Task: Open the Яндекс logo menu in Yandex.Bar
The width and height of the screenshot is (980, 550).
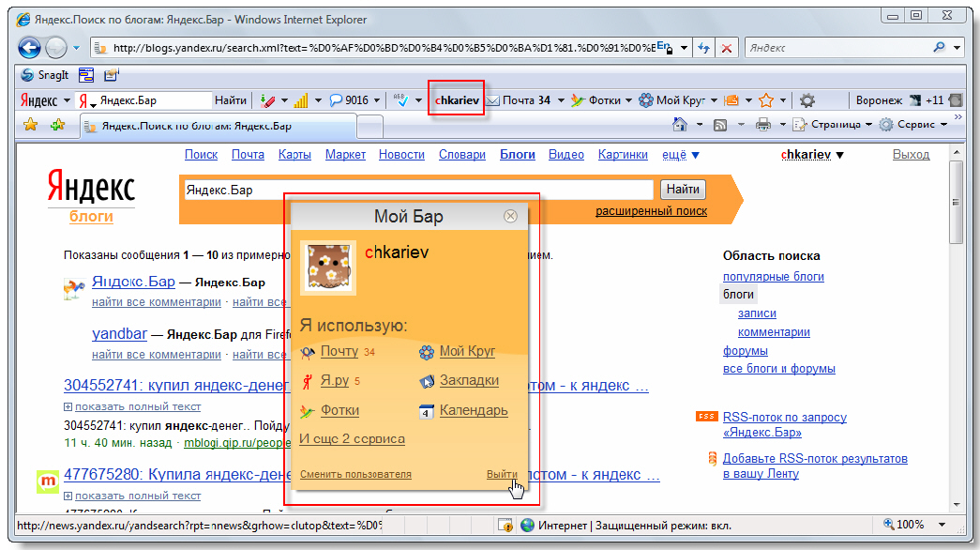Action: [45, 100]
